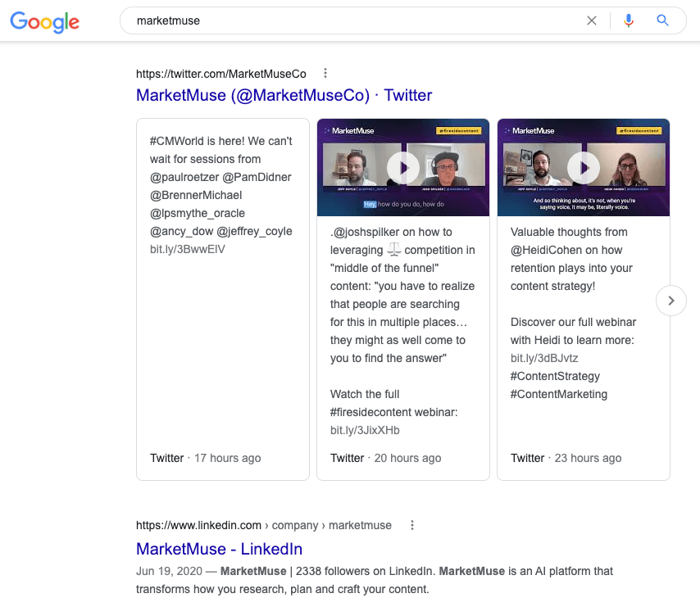Open MarketMuse (@MarketMuseCo) Twitter result

(x=284, y=95)
